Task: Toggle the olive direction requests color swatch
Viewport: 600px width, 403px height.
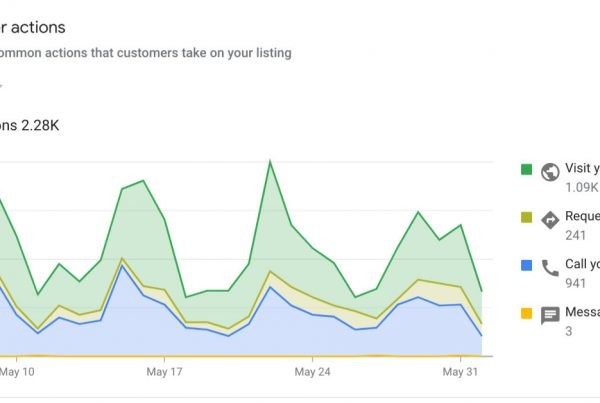Action: pos(526,218)
